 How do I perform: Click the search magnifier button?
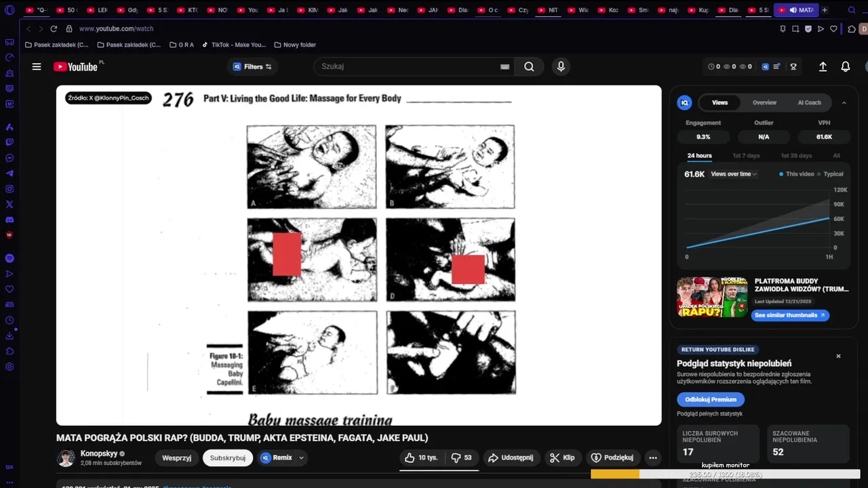(529, 66)
